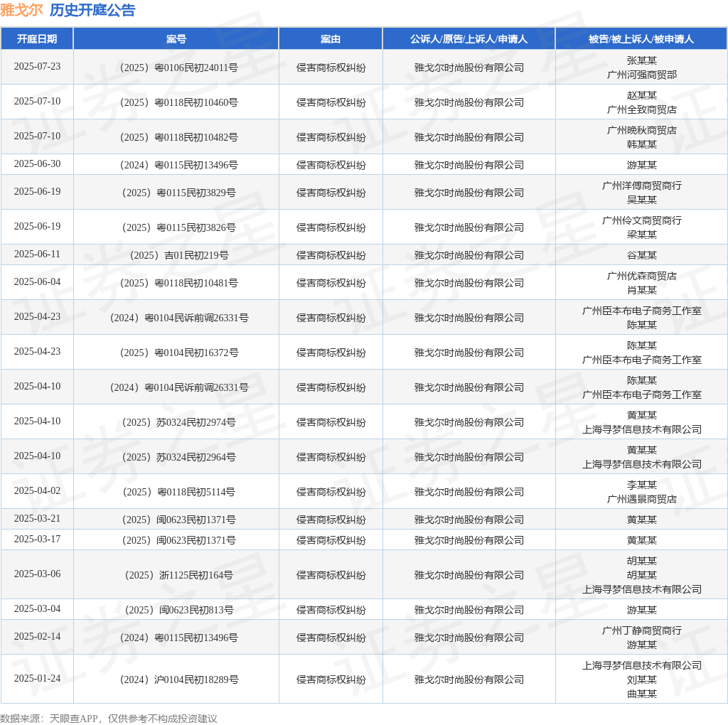
Task: Click case number (2025)粤0118民初10481号
Action: (x=176, y=283)
